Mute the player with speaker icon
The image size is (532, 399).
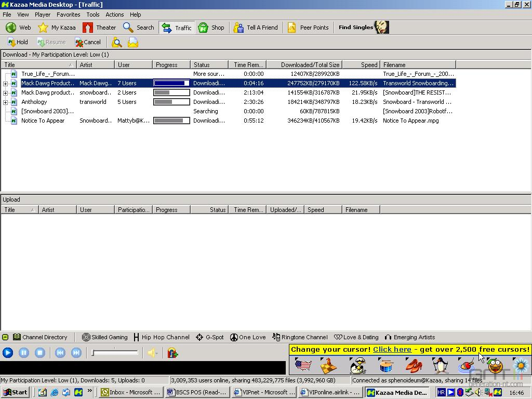(x=152, y=353)
